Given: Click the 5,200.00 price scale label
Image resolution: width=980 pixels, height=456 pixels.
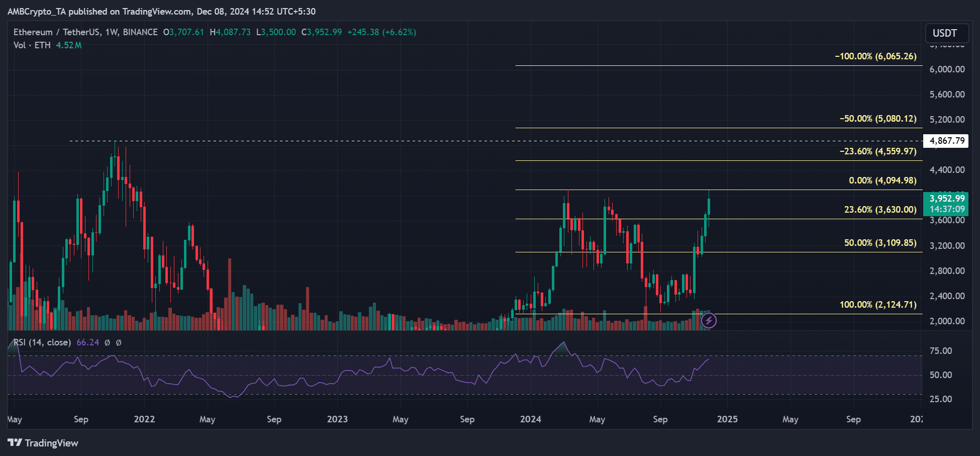Looking at the screenshot, I should [x=947, y=120].
